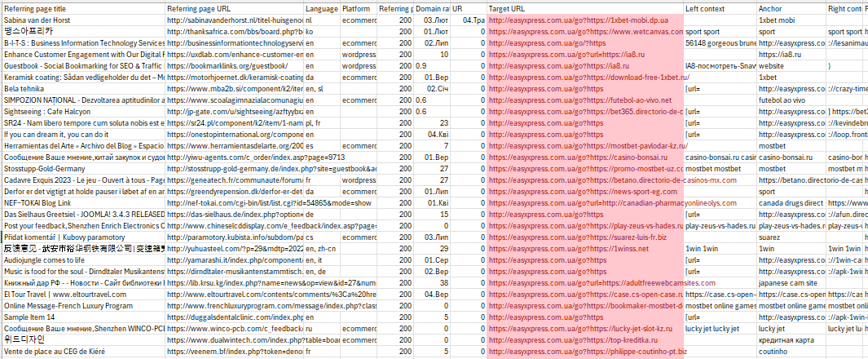868x359 pixels.
Task: Click target URL containing 1winss.net
Action: pyautogui.click(x=585, y=249)
